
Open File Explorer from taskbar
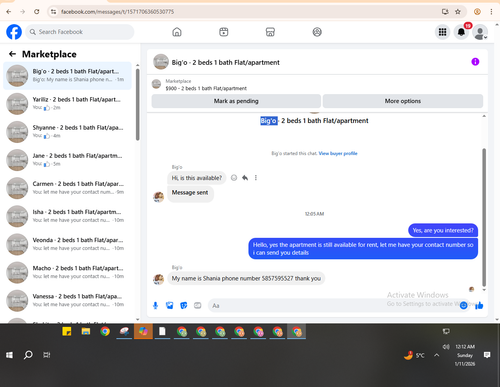pyautogui.click(x=86, y=331)
